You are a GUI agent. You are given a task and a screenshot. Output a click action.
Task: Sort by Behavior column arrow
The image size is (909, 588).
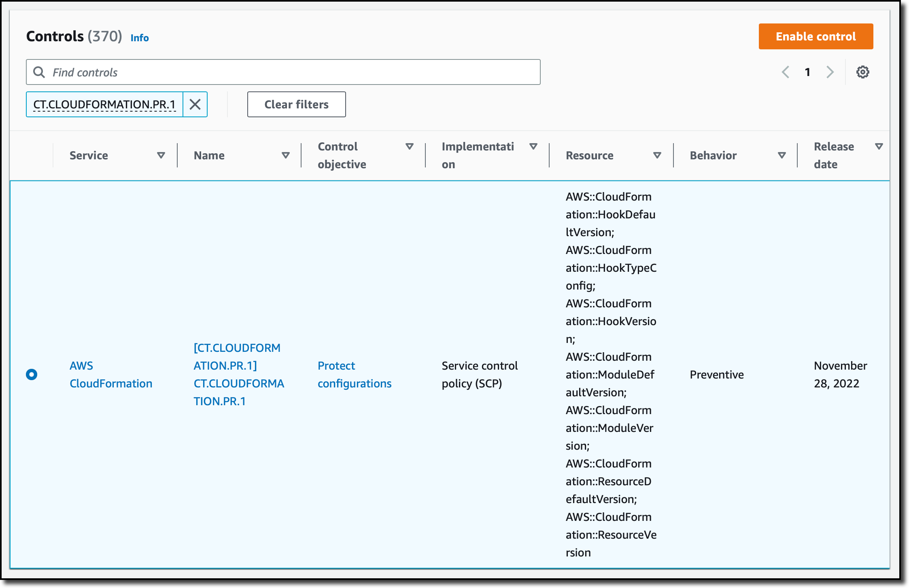click(782, 155)
